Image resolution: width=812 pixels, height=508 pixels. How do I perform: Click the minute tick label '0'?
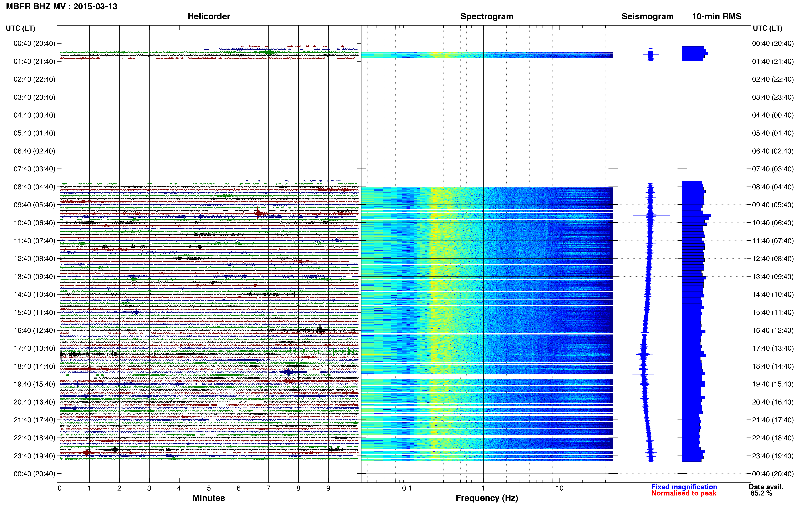coord(59,488)
